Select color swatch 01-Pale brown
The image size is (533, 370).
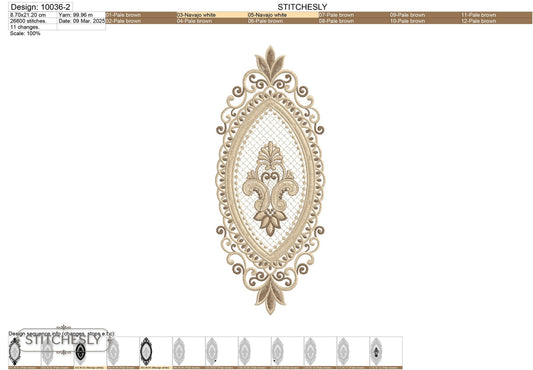[x=141, y=15]
